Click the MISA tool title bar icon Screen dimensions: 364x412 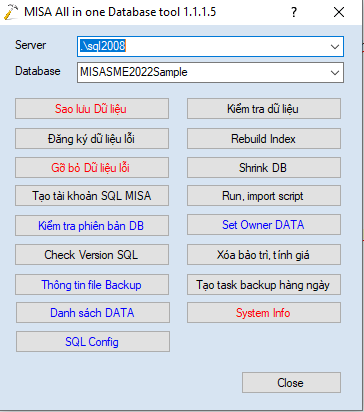point(11,12)
